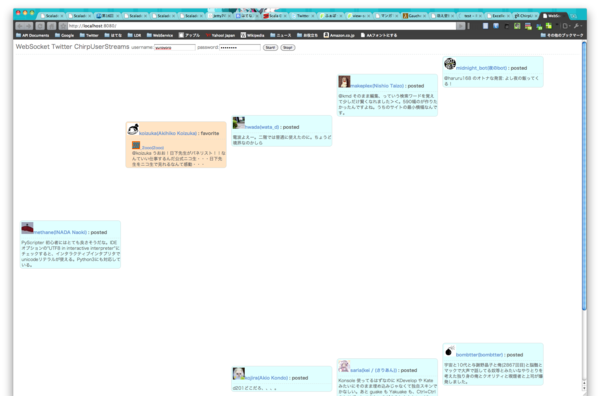This screenshot has width=600, height=396.
Task: Go forward with the browser forward arrow
Action: [x=29, y=26]
